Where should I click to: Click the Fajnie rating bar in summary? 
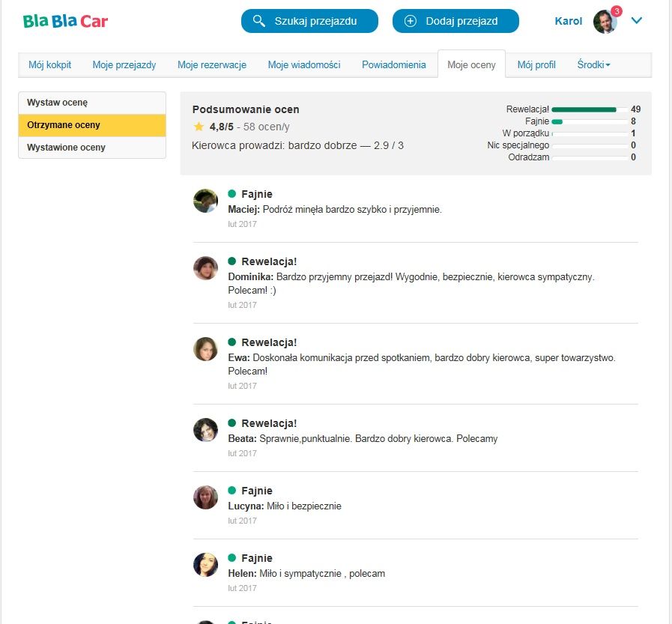590,121
